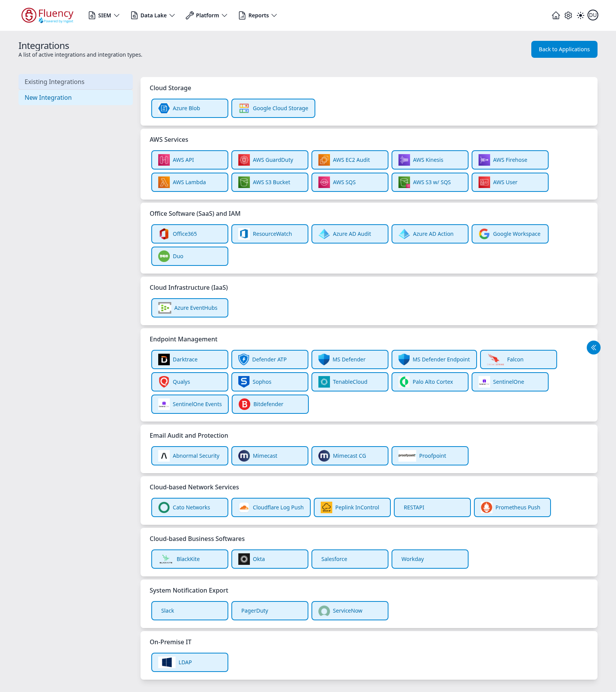Click the Azure Blob hexagon icon

(164, 108)
